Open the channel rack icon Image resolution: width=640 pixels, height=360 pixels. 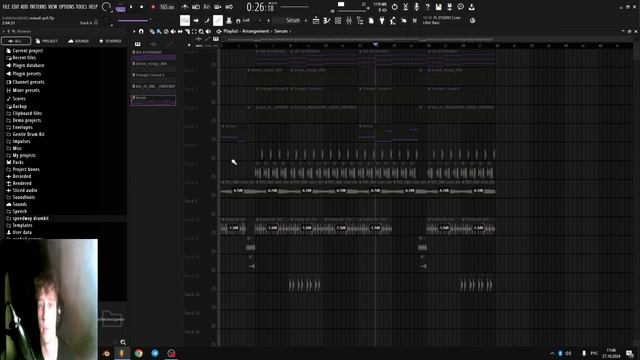(x=338, y=20)
